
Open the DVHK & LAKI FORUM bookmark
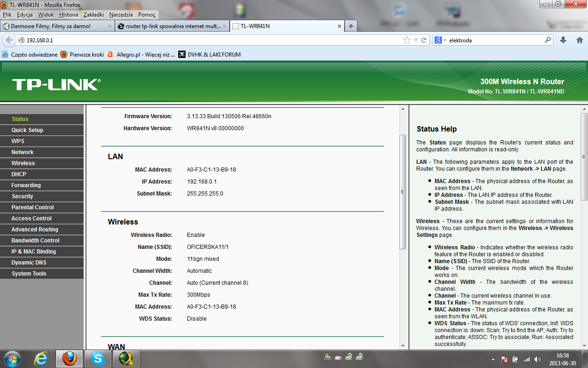pyautogui.click(x=209, y=54)
